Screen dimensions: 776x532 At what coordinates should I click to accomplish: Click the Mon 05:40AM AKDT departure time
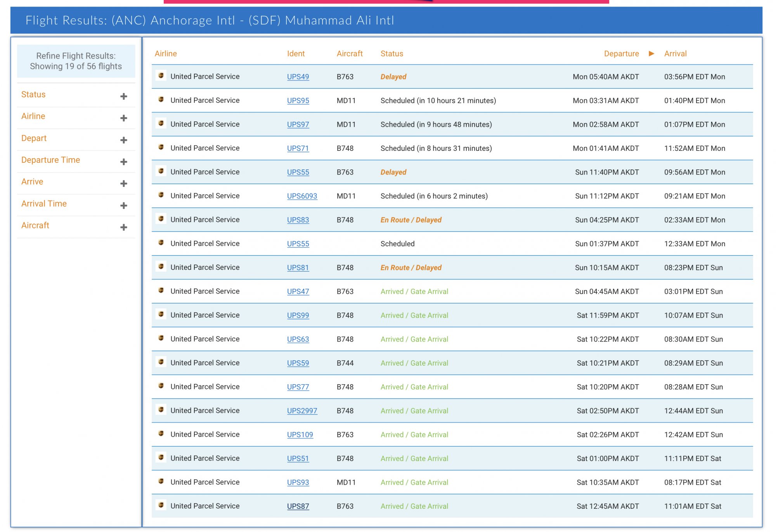606,77
